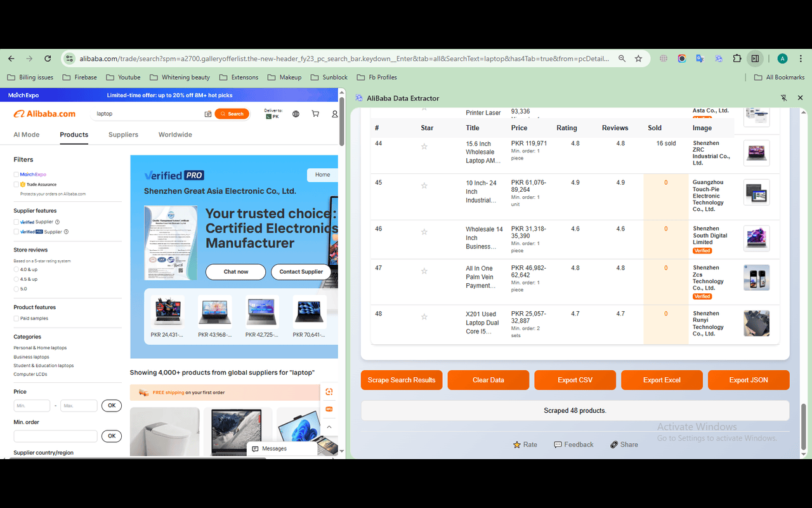Select the 5.0 store review rating

[16, 289]
